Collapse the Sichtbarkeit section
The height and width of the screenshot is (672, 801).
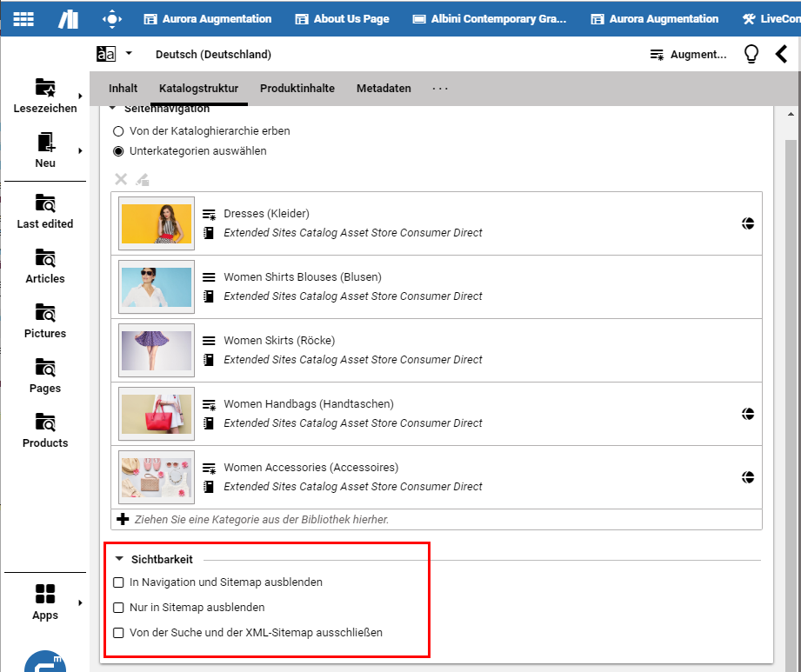click(x=119, y=559)
